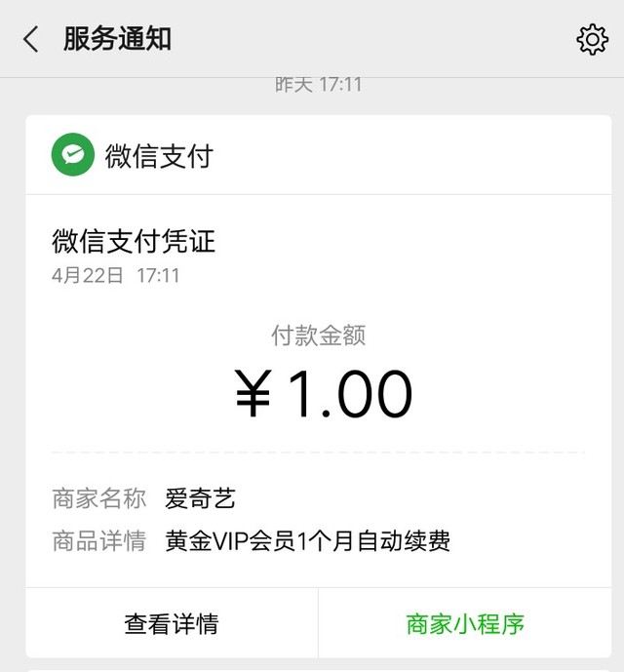The image size is (624, 672).
Task: Open the settings gear icon
Action: point(592,39)
